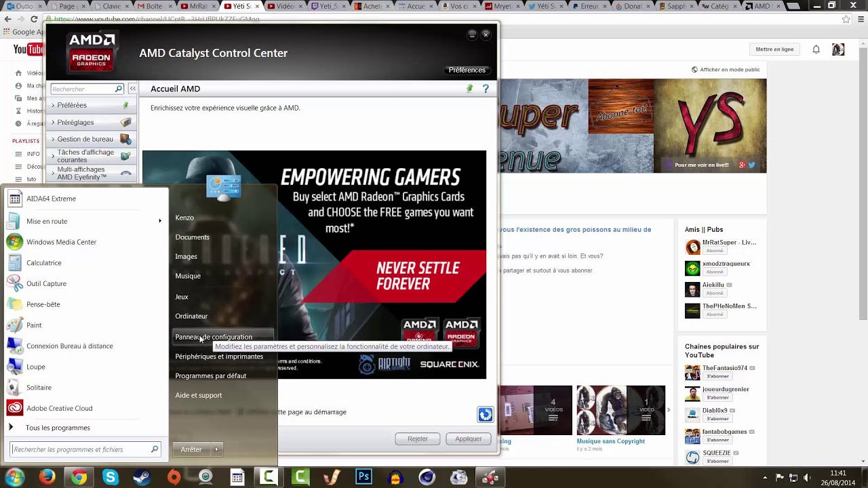The height and width of the screenshot is (488, 868).
Task: Click Mettre en ligne on YouTube
Action: pyautogui.click(x=774, y=49)
